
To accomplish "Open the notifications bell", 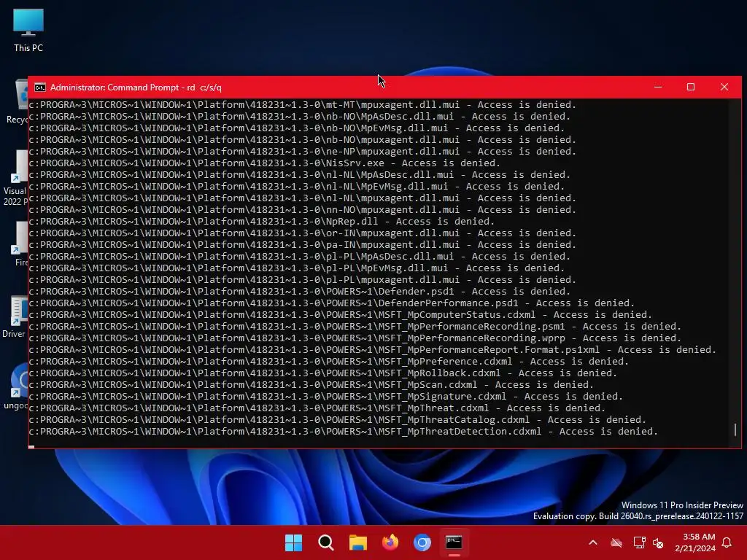I will (727, 542).
